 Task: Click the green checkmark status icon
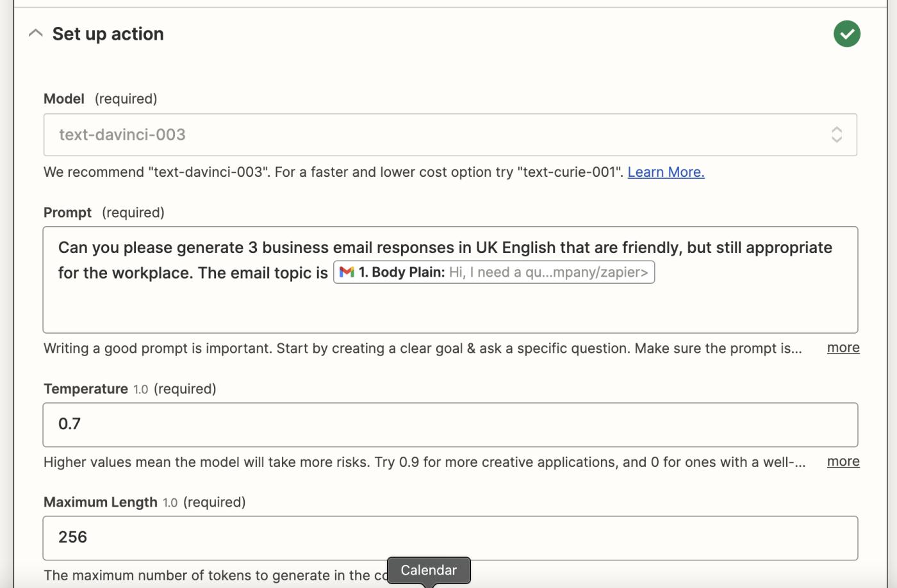pos(846,34)
